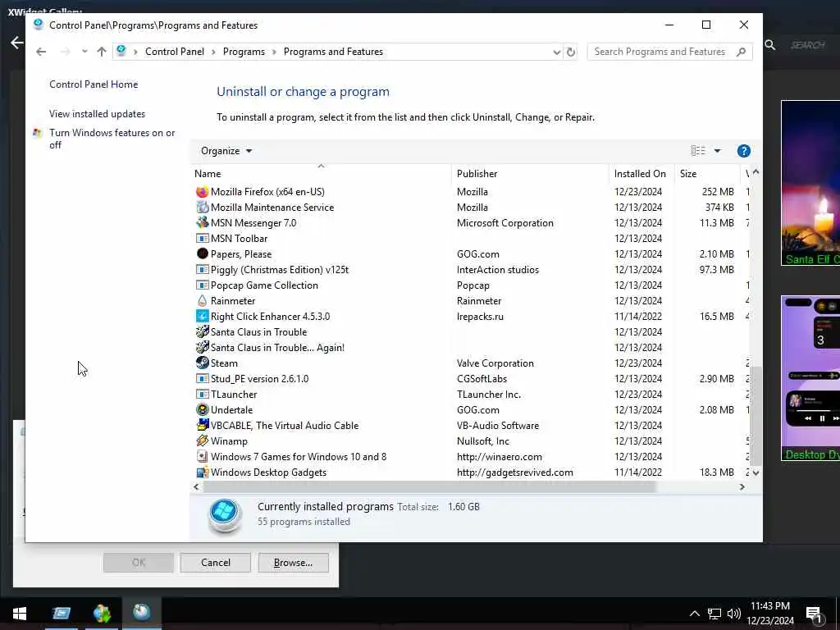Open View installed updates link
This screenshot has width=840, height=630.
click(97, 113)
